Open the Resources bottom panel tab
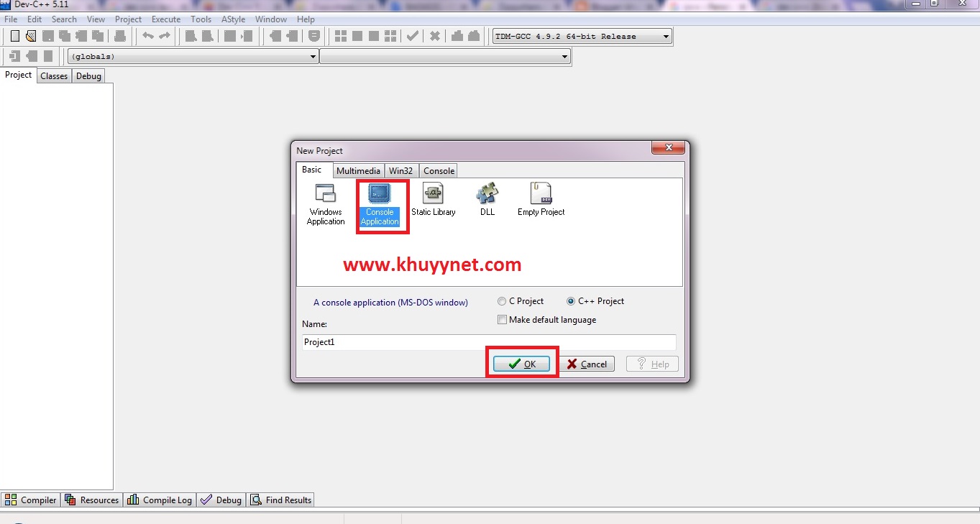 coord(91,500)
